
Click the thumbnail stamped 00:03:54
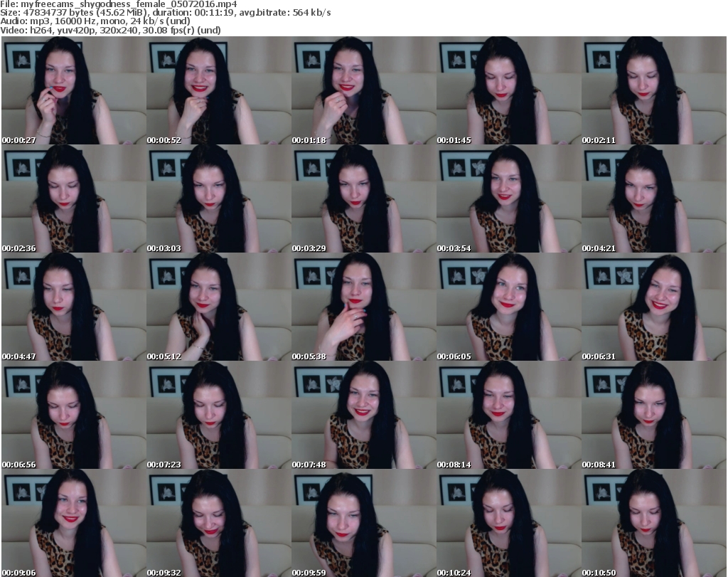coord(509,198)
